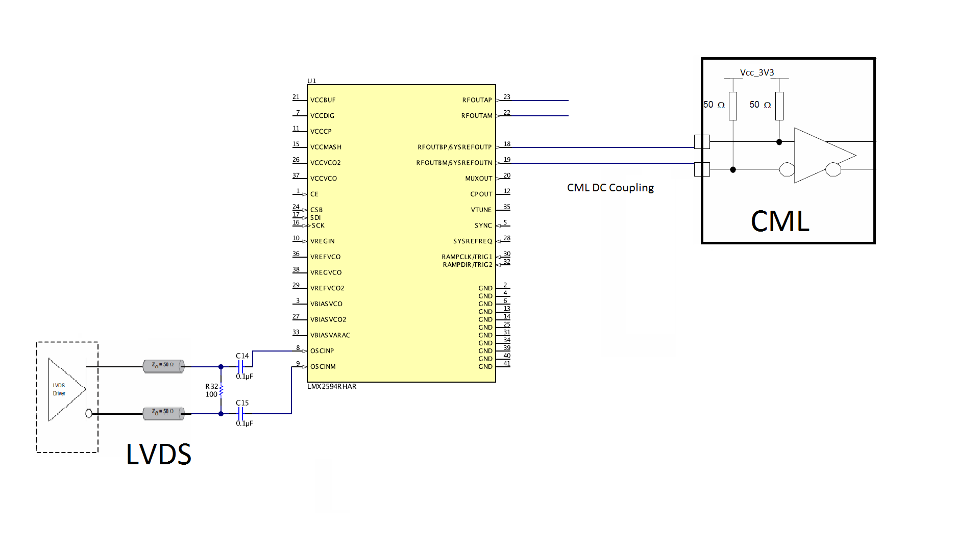
Task: Select the OSCINP pin label
Action: tap(322, 351)
